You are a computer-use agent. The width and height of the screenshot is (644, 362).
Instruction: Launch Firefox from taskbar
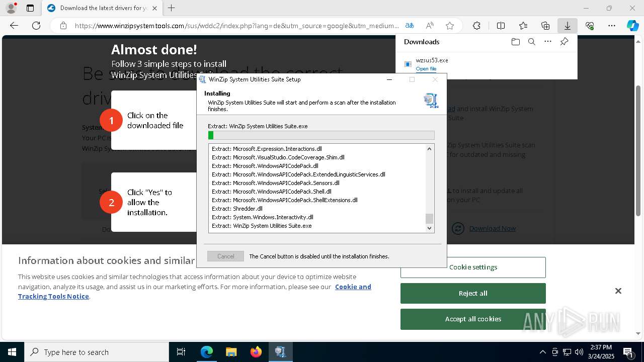coord(256,352)
